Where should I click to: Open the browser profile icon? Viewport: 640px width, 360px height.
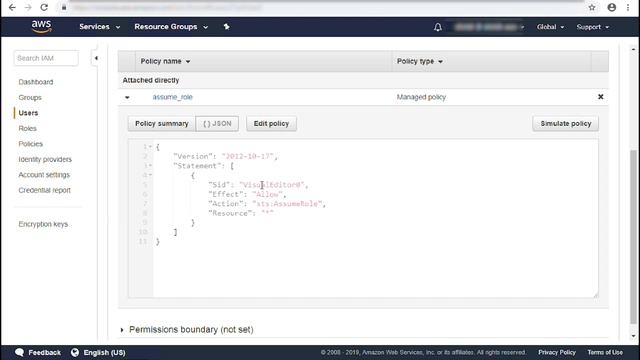pos(611,7)
